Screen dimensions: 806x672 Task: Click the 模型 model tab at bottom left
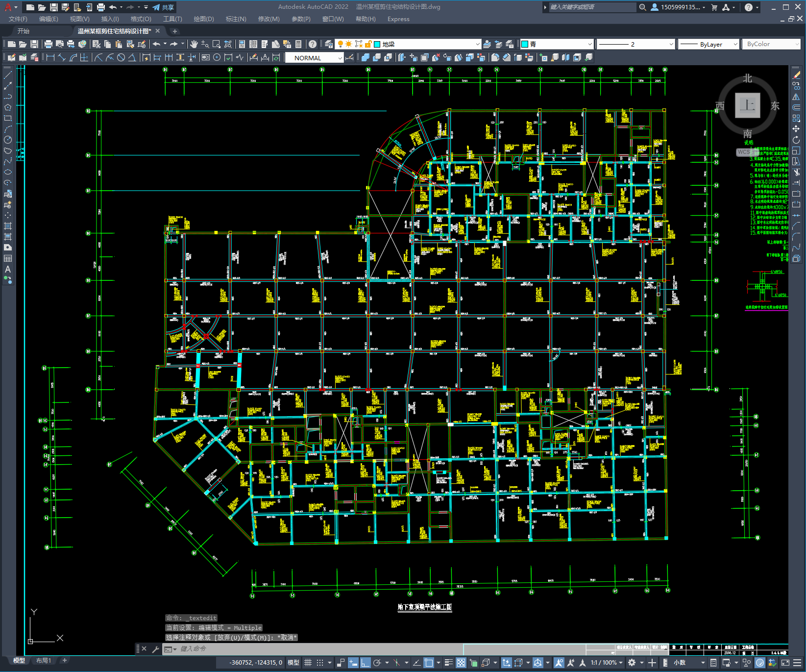point(19,661)
